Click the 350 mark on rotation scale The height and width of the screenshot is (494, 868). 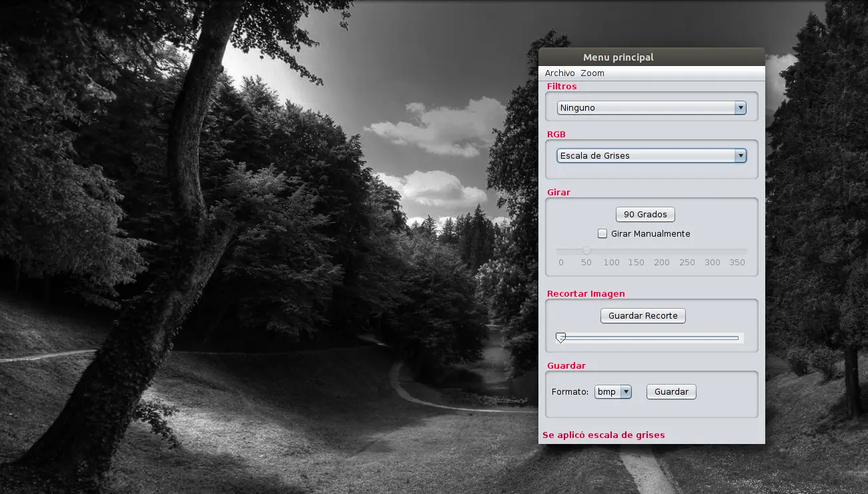tap(737, 263)
